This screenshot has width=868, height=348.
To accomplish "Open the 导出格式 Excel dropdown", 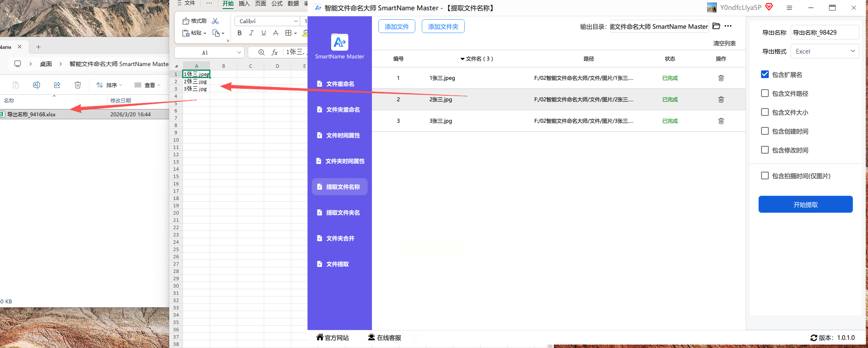I will click(825, 51).
